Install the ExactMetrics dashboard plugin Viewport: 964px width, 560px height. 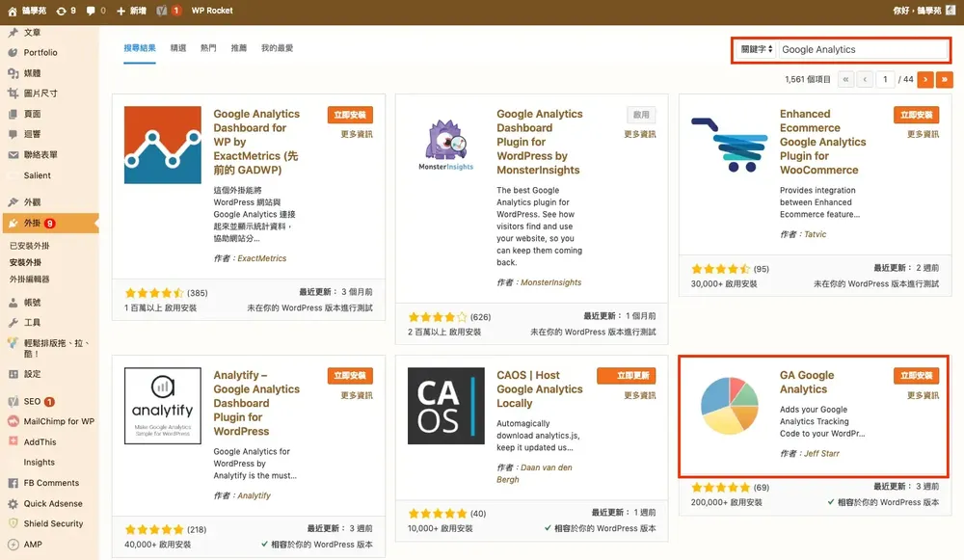point(350,115)
